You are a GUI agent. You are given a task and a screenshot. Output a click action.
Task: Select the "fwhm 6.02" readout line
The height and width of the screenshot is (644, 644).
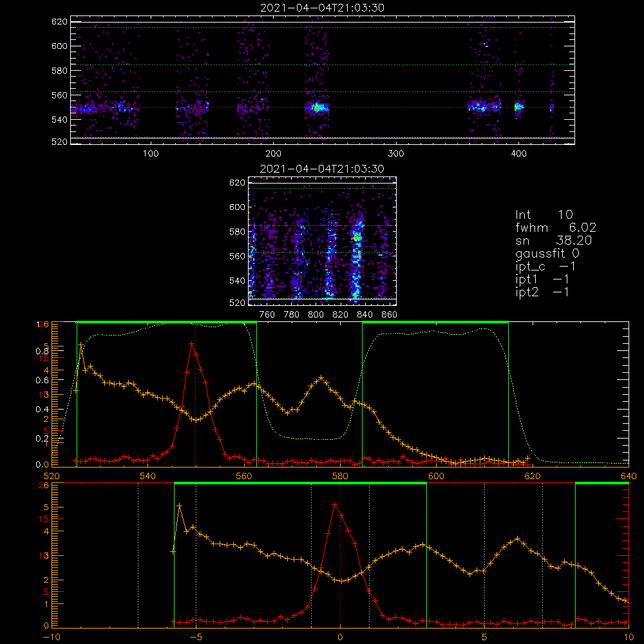pos(556,227)
